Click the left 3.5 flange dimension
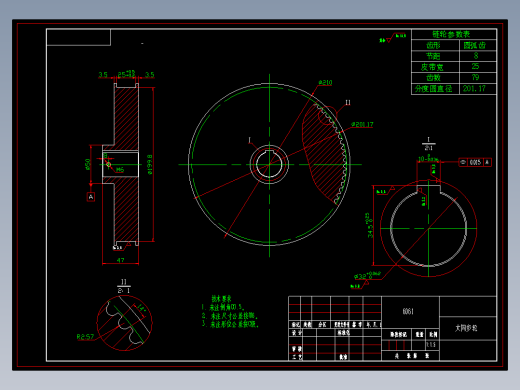 coord(103,74)
